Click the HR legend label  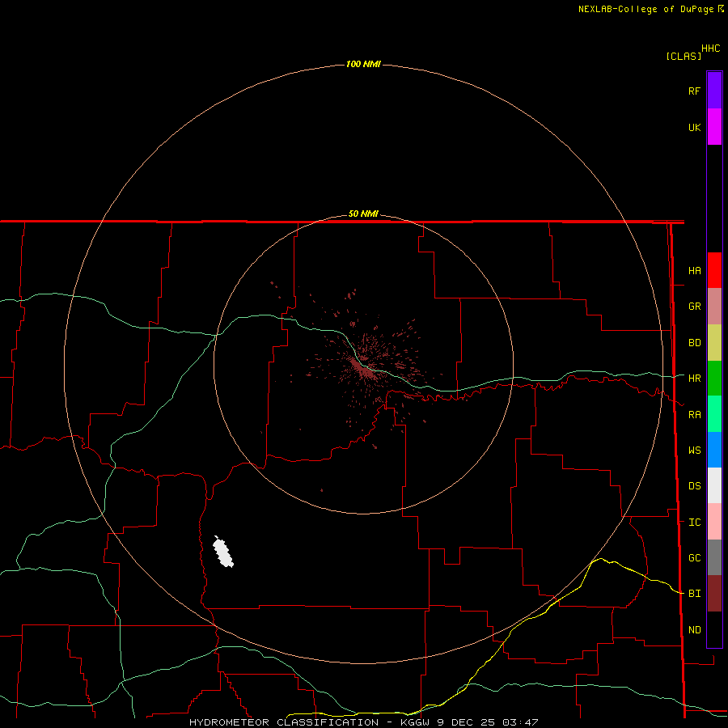tap(694, 379)
